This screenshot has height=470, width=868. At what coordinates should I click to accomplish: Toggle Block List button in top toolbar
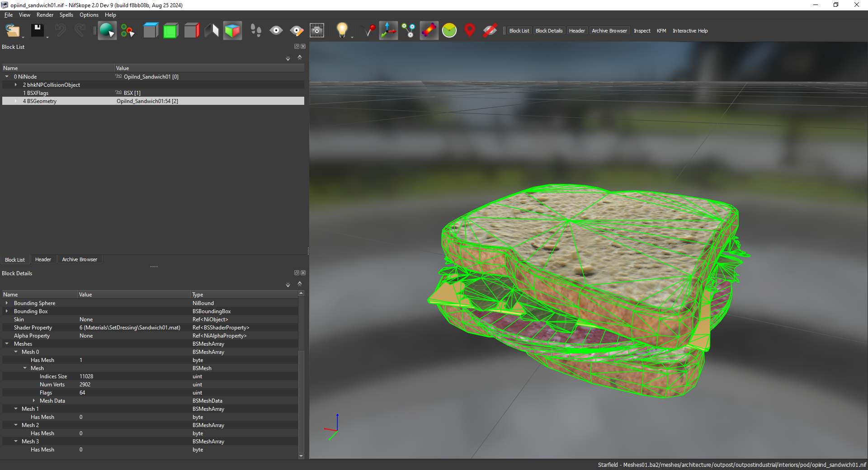tap(519, 31)
